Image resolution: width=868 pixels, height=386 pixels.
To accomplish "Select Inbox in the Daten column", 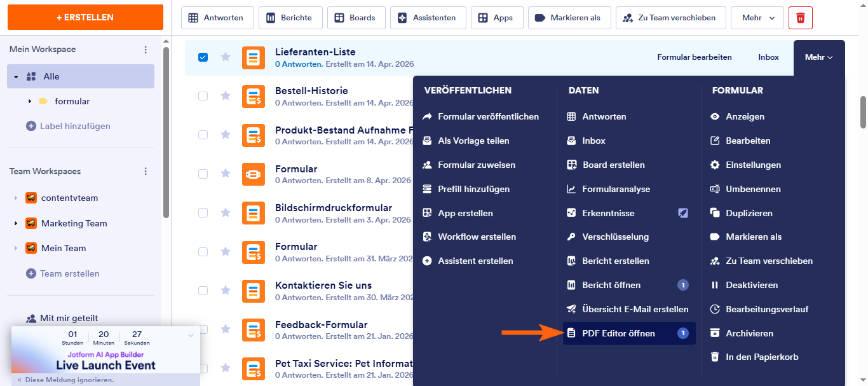I will coord(587,141).
